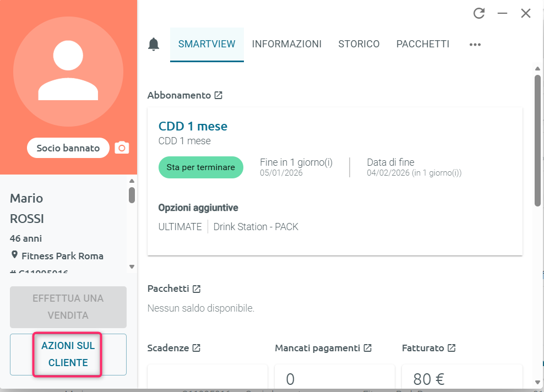Click the 46 anni age text
544x392 pixels.
[26, 239]
